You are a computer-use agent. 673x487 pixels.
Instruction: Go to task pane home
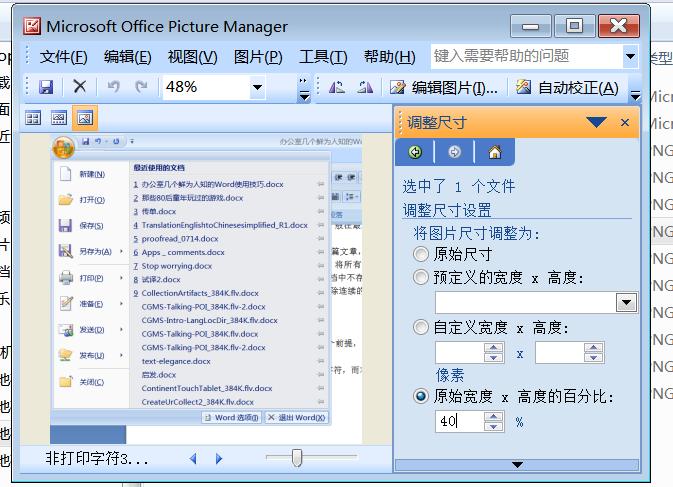pos(494,152)
